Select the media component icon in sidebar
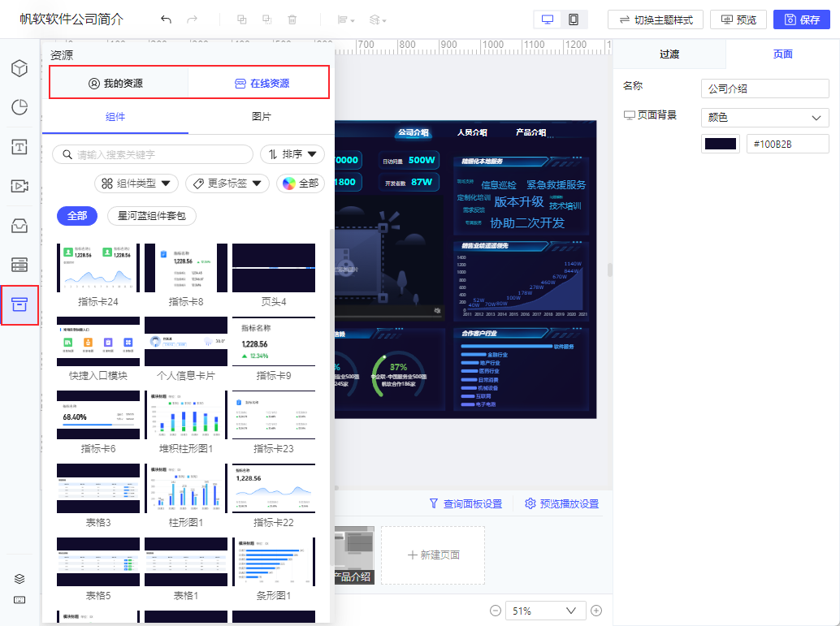Image resolution: width=840 pixels, height=626 pixels. 19,186
